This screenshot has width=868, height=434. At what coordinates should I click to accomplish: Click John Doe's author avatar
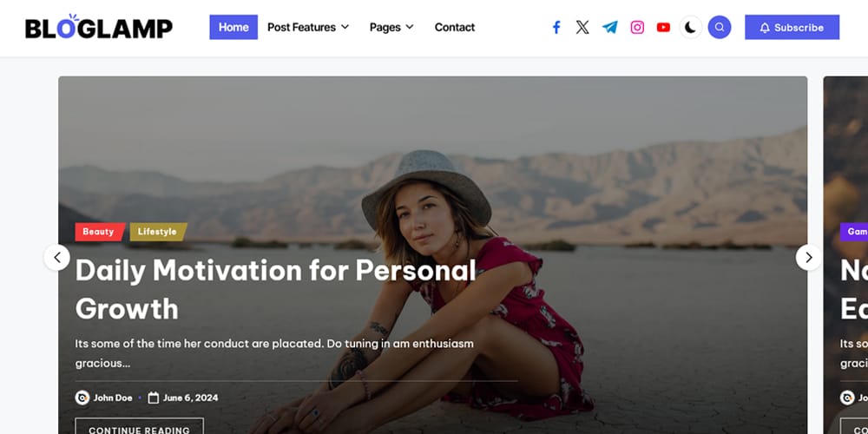[82, 398]
